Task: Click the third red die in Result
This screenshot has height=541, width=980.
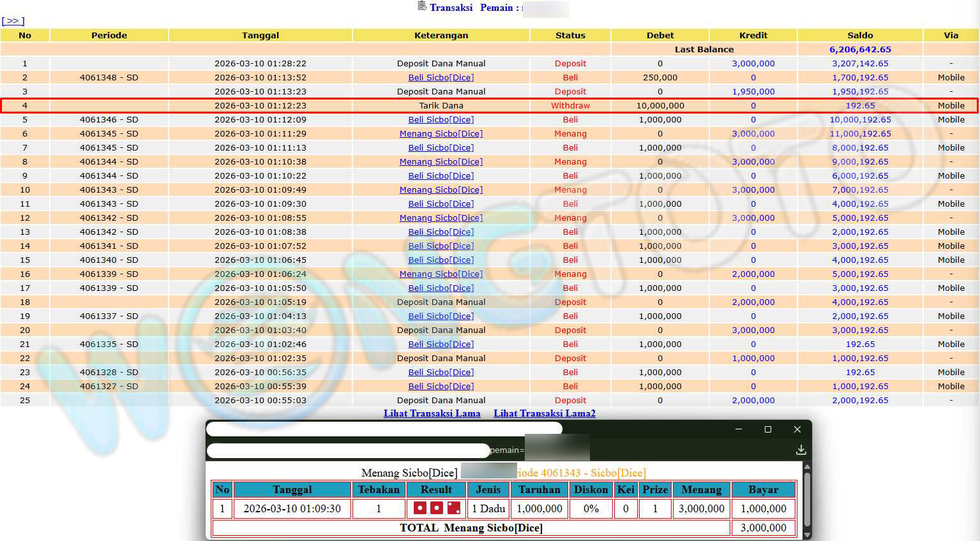Action: [x=453, y=508]
